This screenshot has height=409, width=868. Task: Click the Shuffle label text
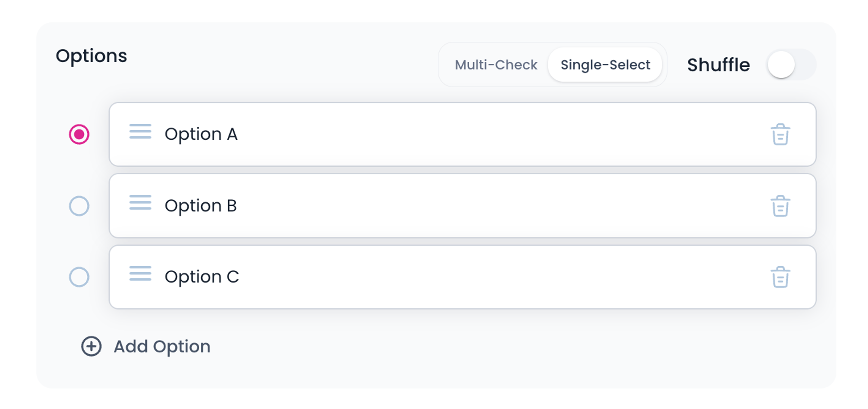pyautogui.click(x=718, y=65)
